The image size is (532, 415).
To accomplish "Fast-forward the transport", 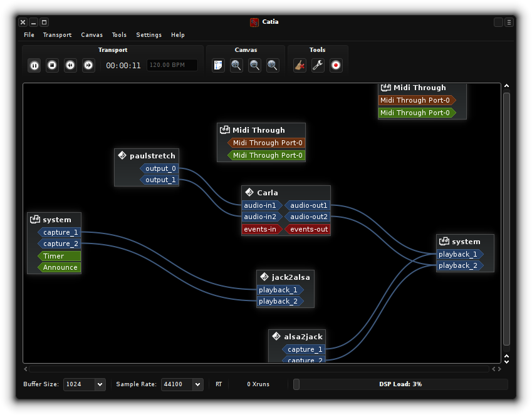I will [88, 65].
